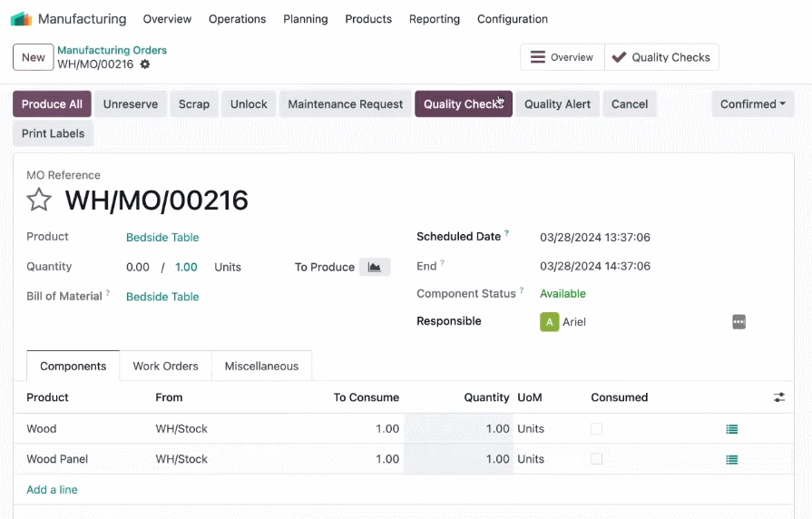Click the To Produce forecast chart icon

click(375, 268)
